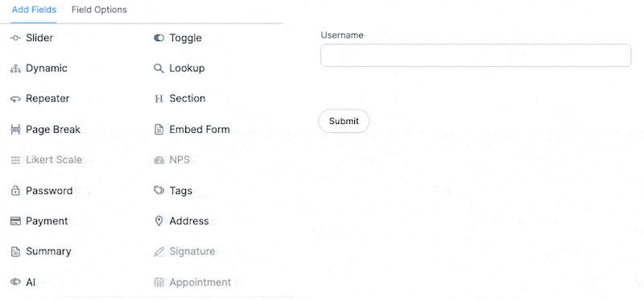
Task: Select the Summary field icon
Action: (x=15, y=252)
